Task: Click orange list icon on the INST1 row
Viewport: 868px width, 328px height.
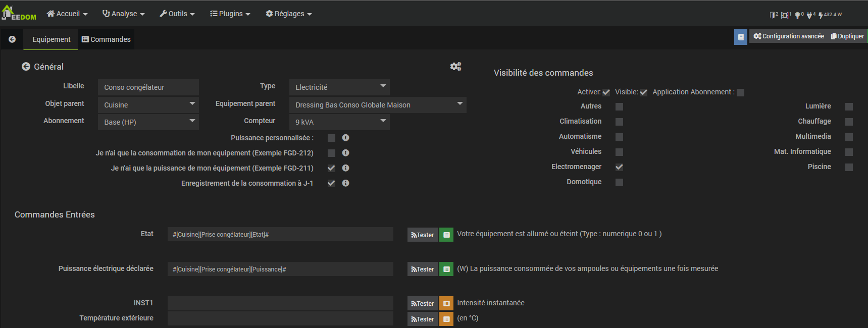Action: tap(446, 304)
